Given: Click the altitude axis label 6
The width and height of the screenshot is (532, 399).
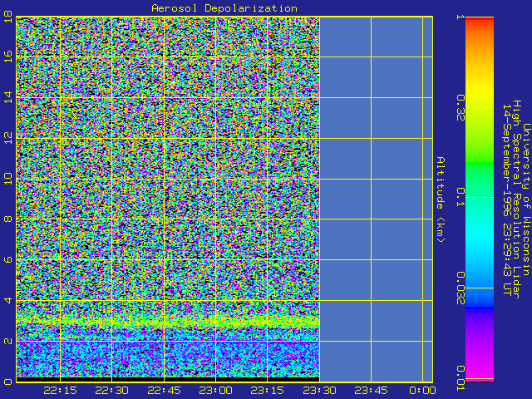Looking at the screenshot, I should tap(8, 260).
